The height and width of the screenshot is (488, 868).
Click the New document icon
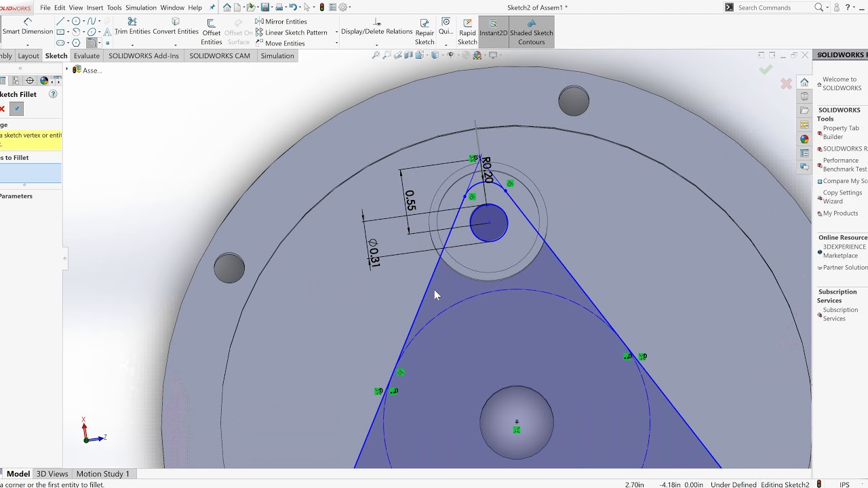237,7
